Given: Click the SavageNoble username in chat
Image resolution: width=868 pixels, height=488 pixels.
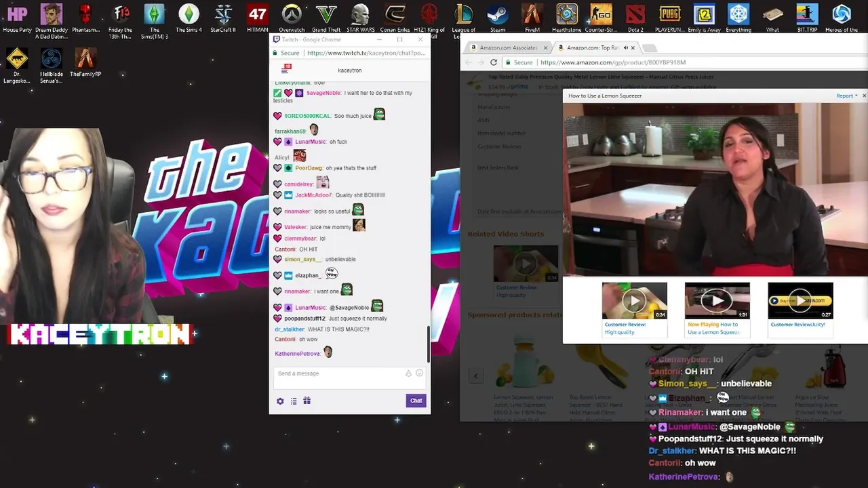Looking at the screenshot, I should [323, 93].
